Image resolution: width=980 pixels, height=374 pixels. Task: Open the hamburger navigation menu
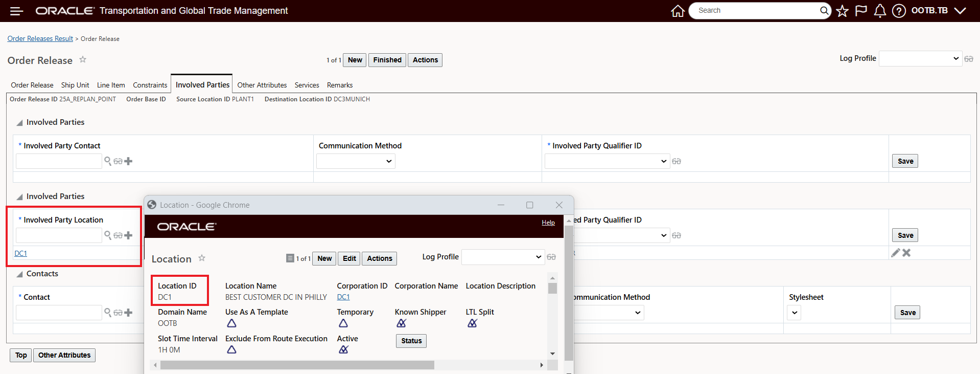coord(16,11)
